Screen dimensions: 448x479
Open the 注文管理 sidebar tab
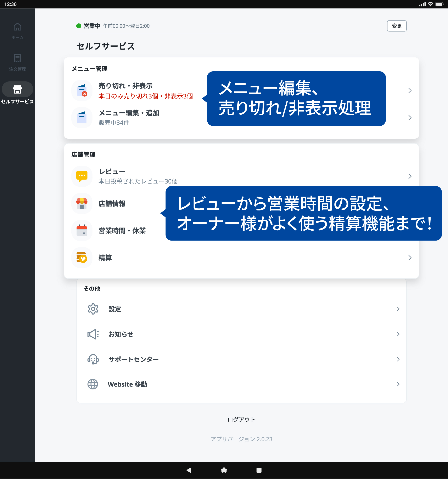click(x=17, y=63)
